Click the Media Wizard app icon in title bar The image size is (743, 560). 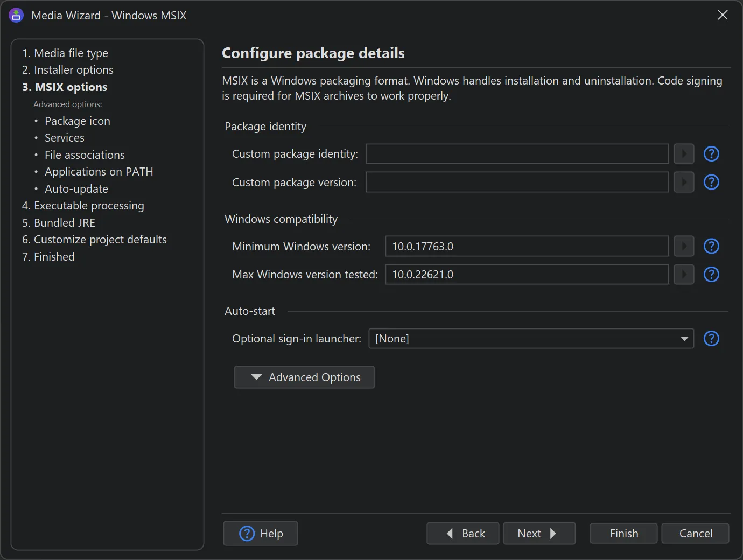[16, 15]
